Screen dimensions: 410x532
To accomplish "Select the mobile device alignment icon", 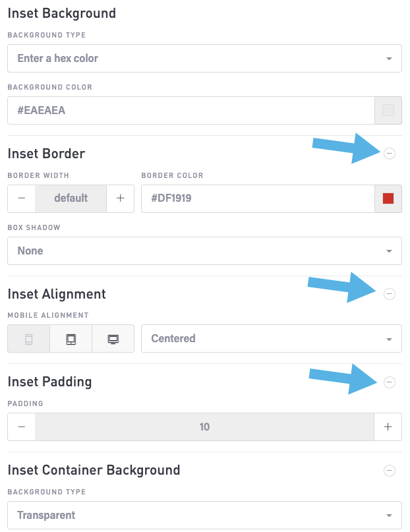I will click(29, 339).
